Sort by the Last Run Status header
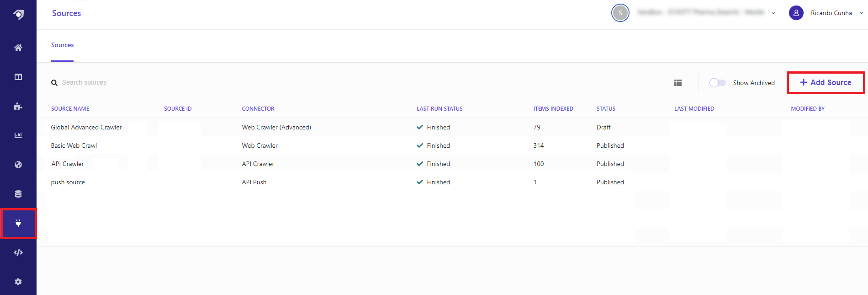The width and height of the screenshot is (868, 295). (x=439, y=109)
